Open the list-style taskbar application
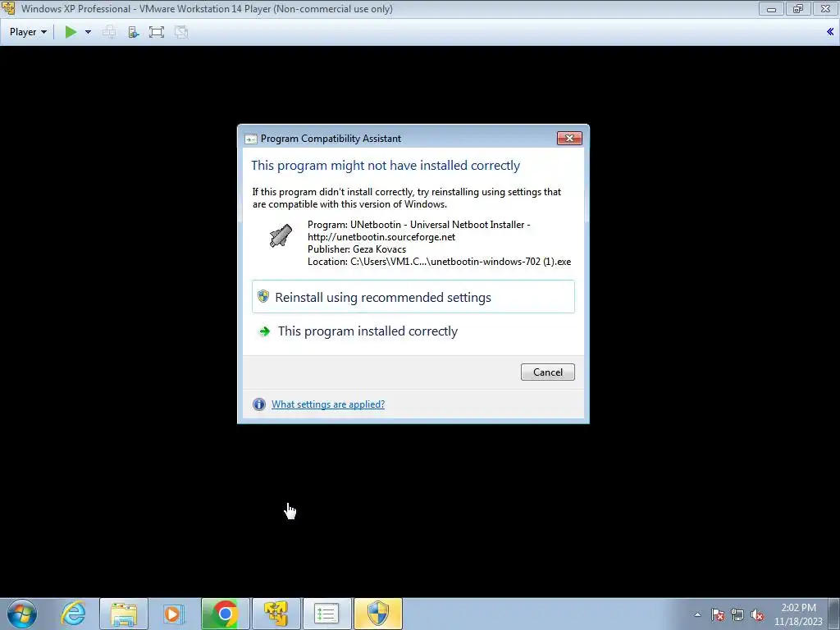The image size is (840, 630). pyautogui.click(x=326, y=614)
